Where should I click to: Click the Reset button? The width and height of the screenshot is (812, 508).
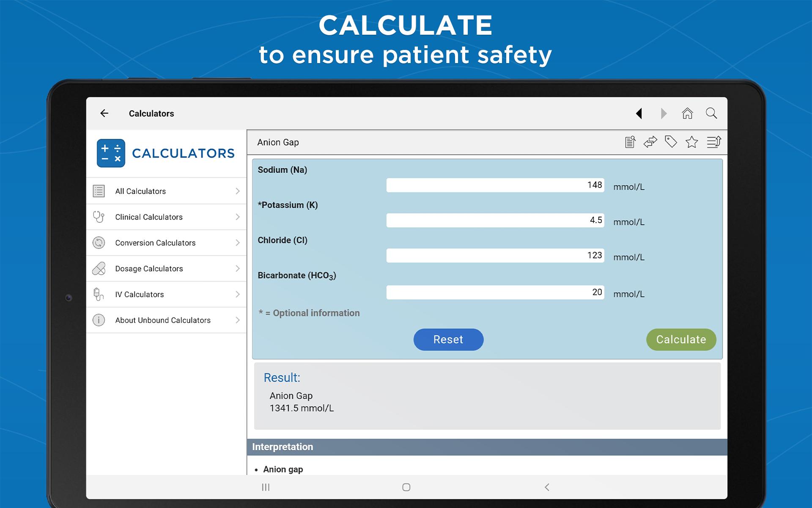[448, 340]
